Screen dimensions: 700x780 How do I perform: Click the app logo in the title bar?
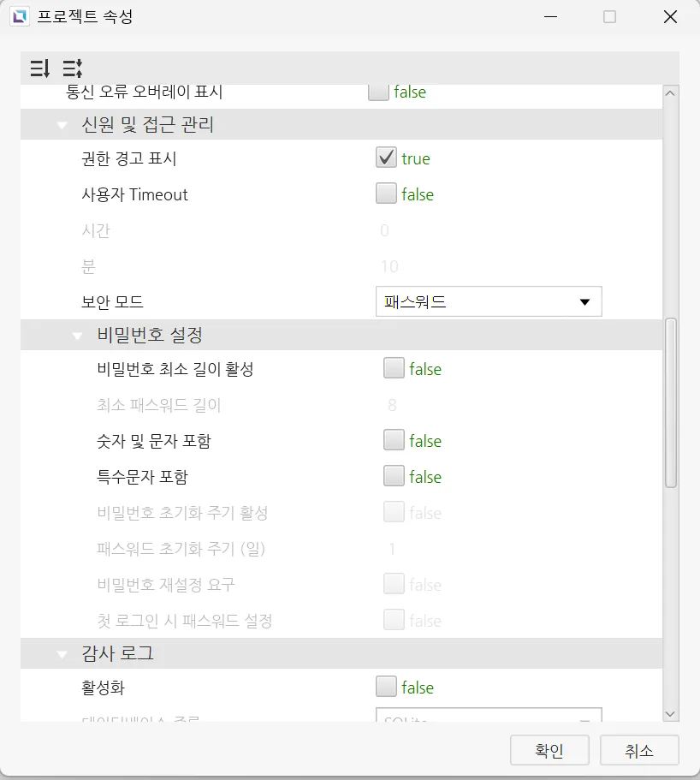(20, 17)
